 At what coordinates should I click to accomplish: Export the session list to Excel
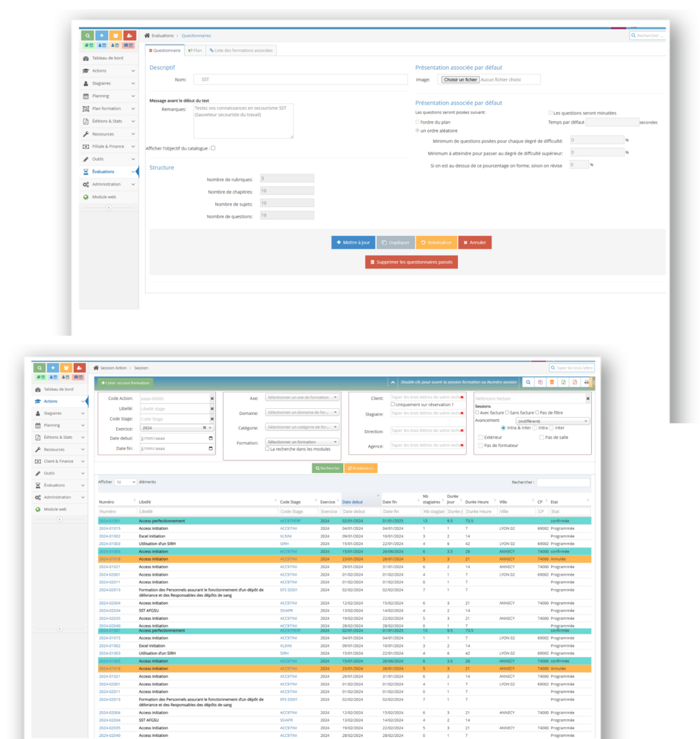tap(563, 382)
